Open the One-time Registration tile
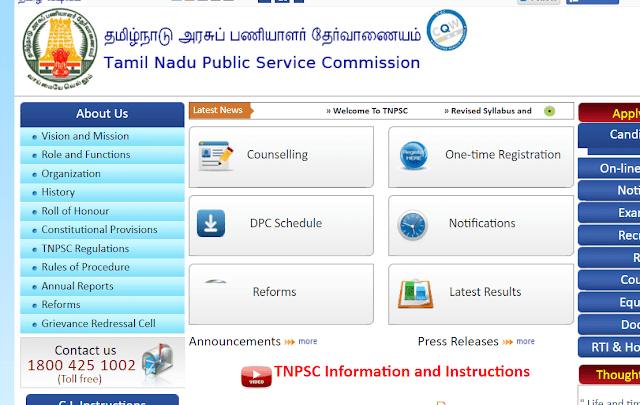 (x=481, y=157)
